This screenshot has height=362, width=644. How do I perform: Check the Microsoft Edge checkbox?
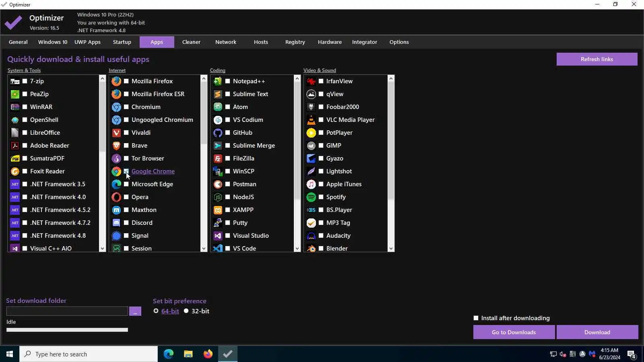tap(126, 184)
